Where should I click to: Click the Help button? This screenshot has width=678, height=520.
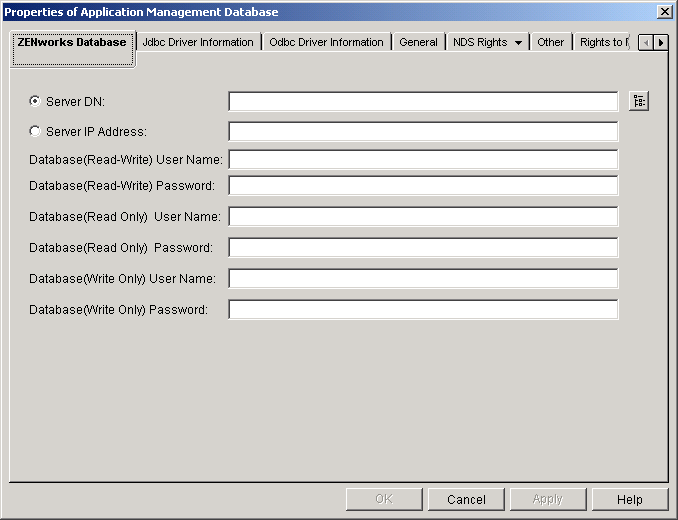630,499
